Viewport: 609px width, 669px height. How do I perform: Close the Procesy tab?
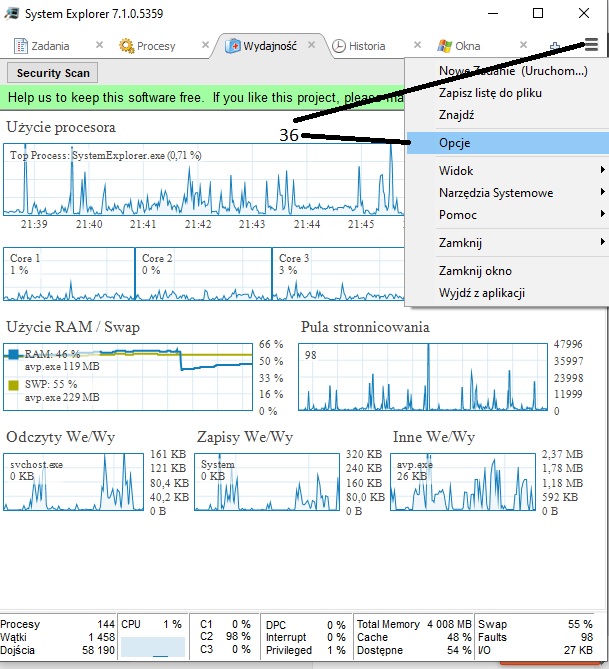click(x=205, y=44)
